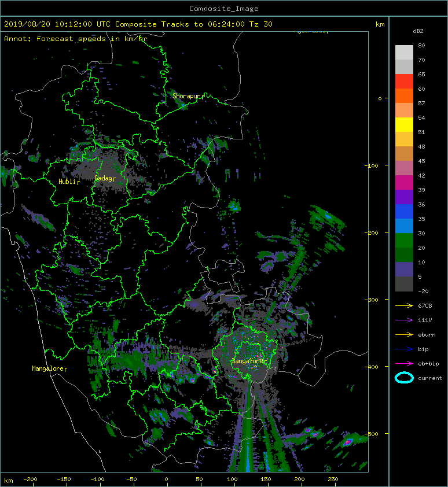Click the Mangalore city label on the map
Viewport: 448px width, 487px height.
pos(47,368)
